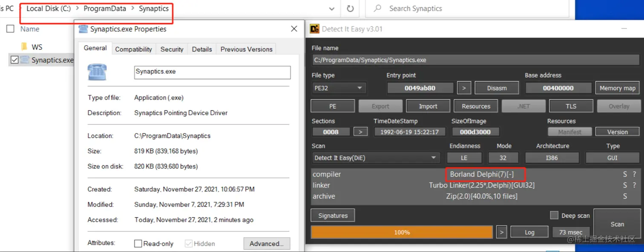Toggle the select-all checkbox beside Name column

[11, 29]
